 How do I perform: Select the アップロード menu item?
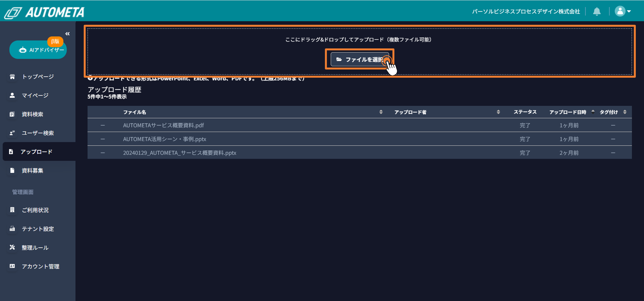pyautogui.click(x=39, y=151)
